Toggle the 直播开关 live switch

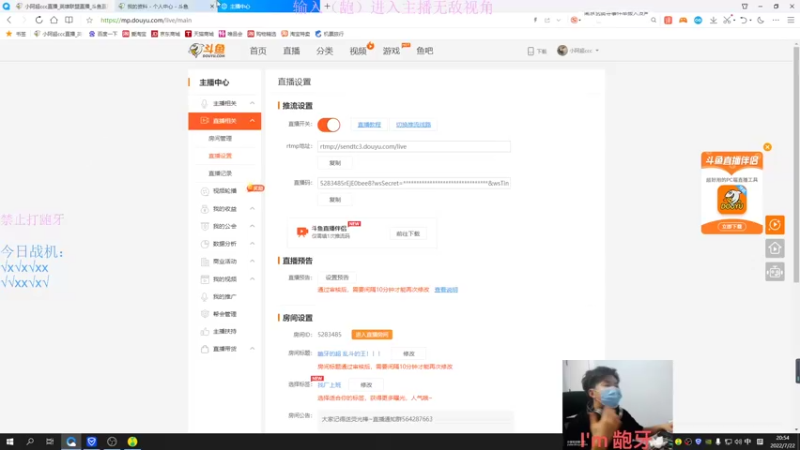point(329,124)
